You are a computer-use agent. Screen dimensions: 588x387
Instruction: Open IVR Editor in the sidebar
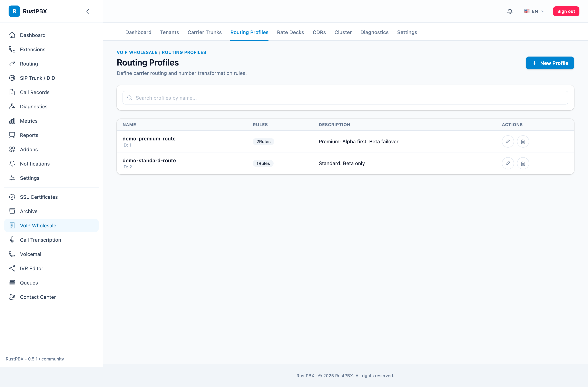tap(51, 268)
